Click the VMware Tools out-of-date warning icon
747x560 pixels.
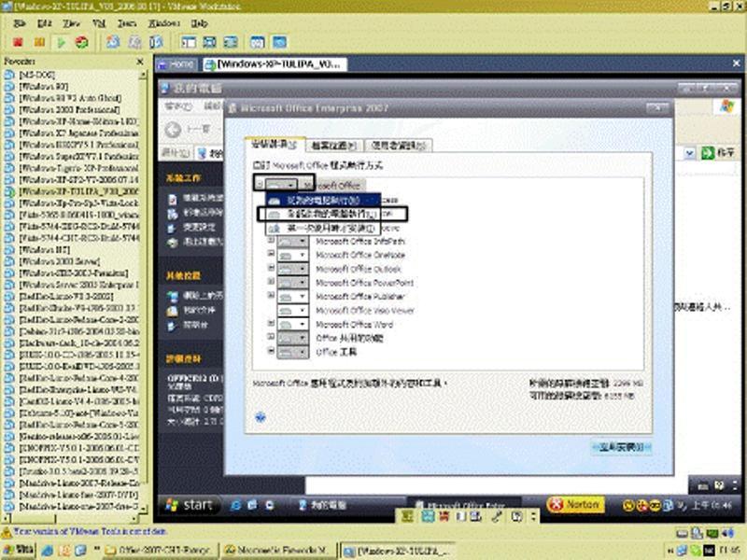coord(7,531)
